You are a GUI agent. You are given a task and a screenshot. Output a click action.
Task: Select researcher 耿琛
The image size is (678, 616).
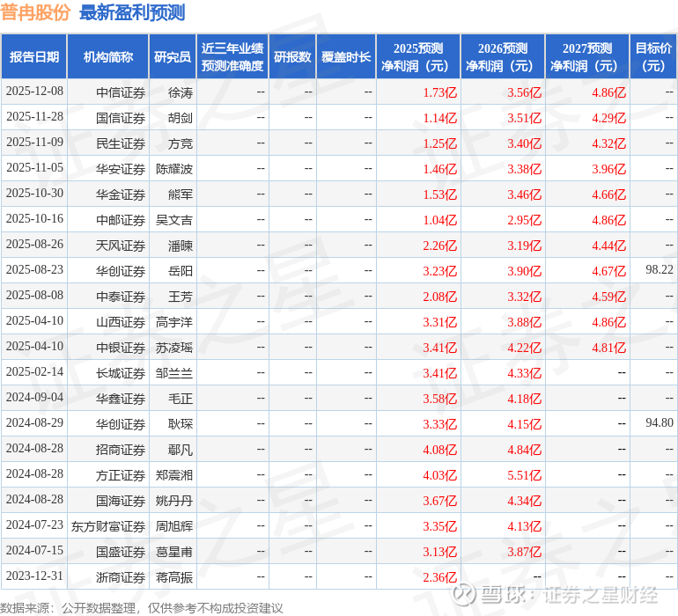point(181,424)
